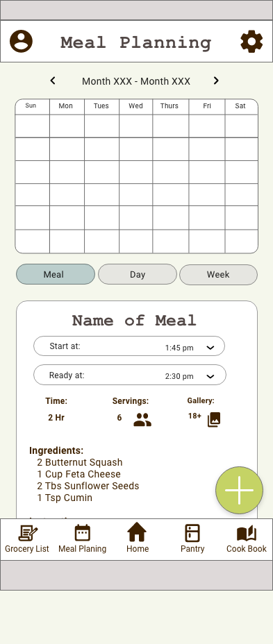Open settings via gear icon
The image size is (273, 644).
pos(251,42)
